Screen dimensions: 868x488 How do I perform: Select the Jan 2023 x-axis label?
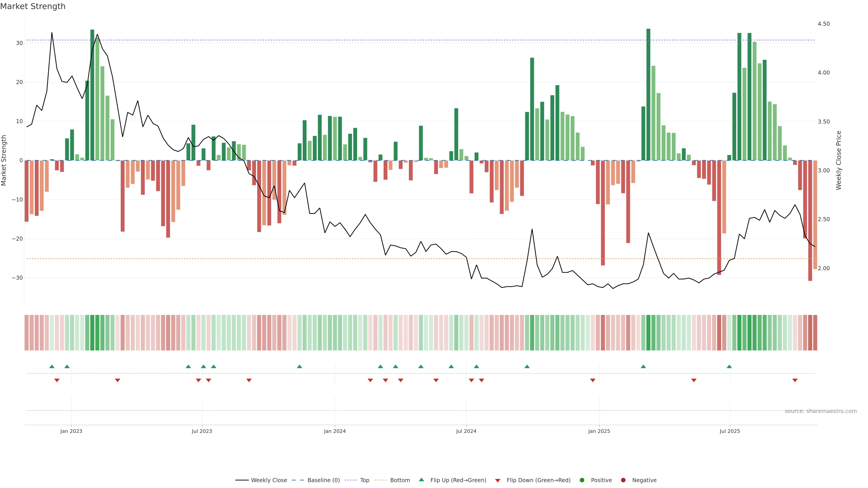coord(71,431)
